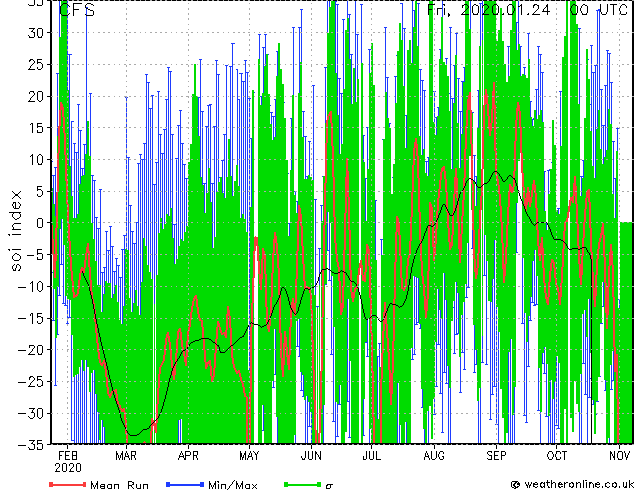This screenshot has height=490, width=634.
Task: Click the -20 y-axis value
Action: click(30, 350)
